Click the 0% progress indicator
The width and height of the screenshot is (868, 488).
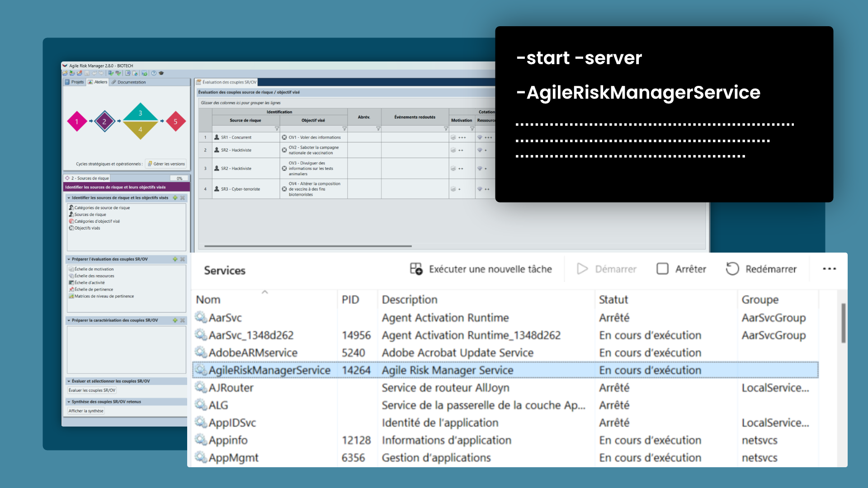click(179, 178)
